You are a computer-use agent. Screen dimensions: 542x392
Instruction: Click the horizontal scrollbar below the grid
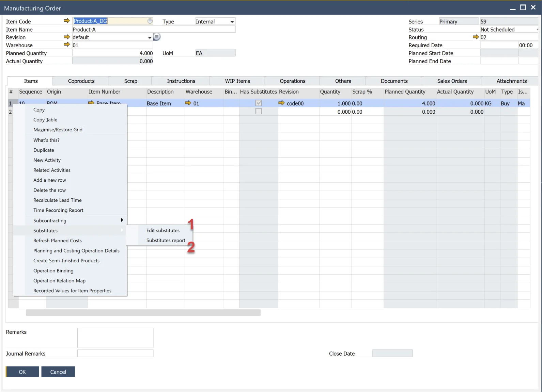(x=143, y=312)
